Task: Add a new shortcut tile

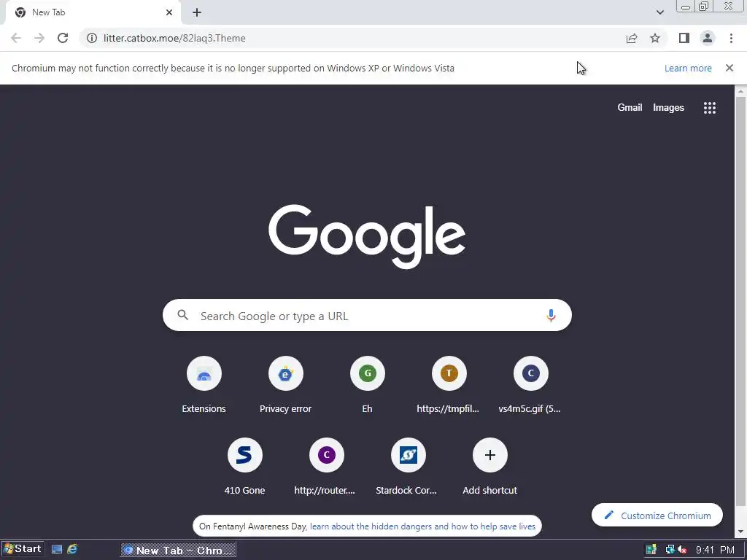Action: tap(489, 467)
